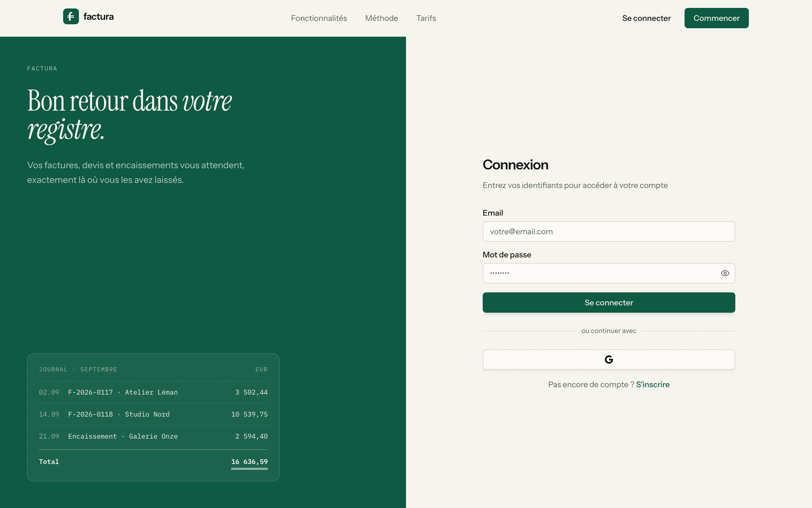The height and width of the screenshot is (508, 812).
Task: Click the F-2026-0117 · Atelier Léman row
Action: point(153,392)
